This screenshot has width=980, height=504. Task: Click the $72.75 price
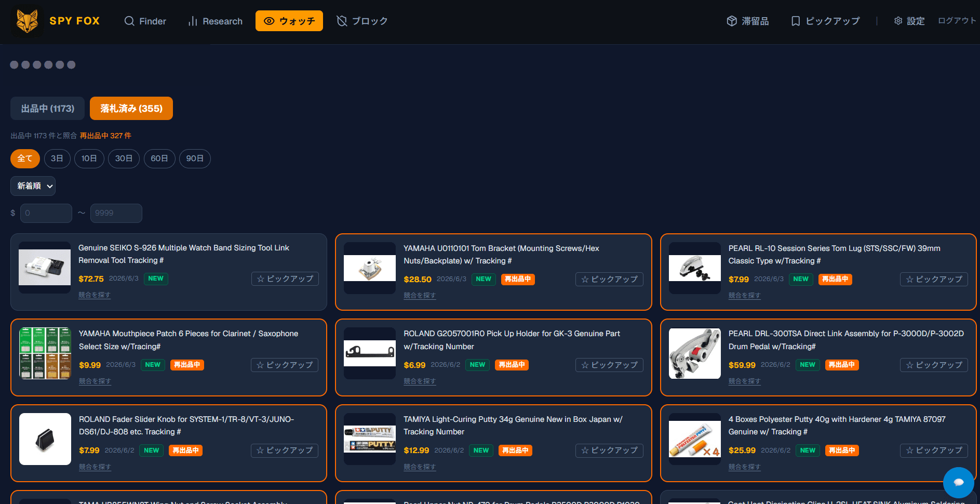coord(91,279)
